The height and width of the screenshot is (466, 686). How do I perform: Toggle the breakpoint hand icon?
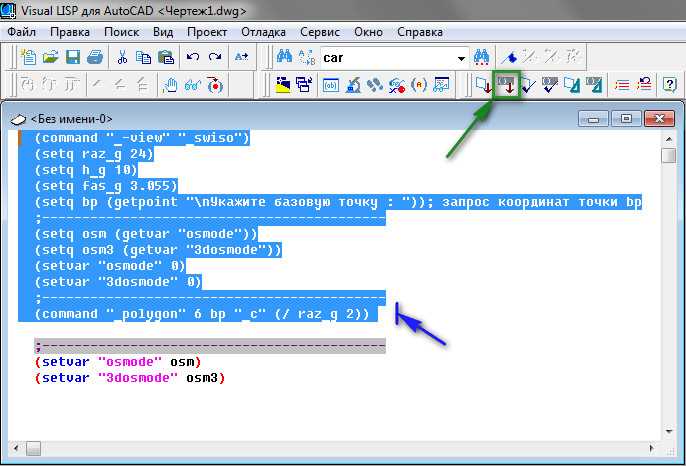170,85
